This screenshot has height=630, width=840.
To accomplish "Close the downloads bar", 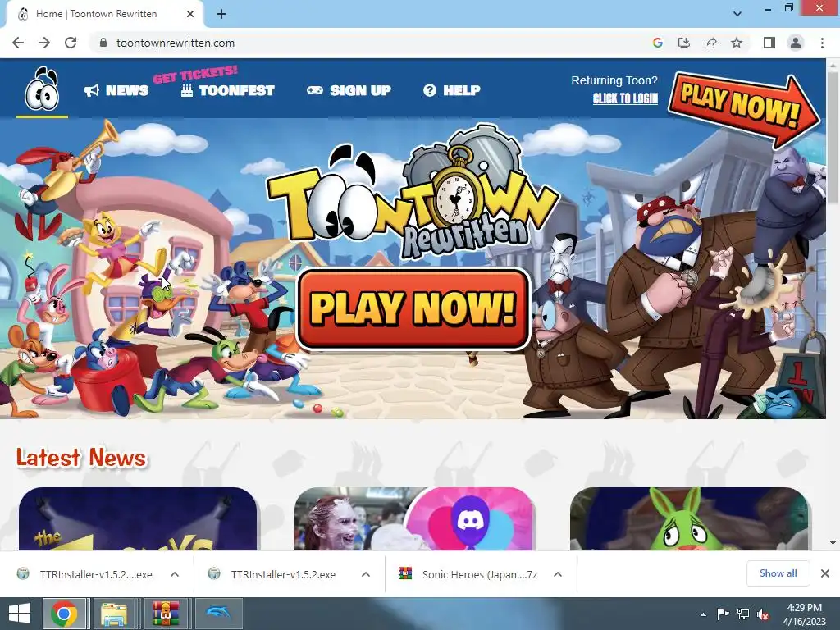I will click(825, 573).
